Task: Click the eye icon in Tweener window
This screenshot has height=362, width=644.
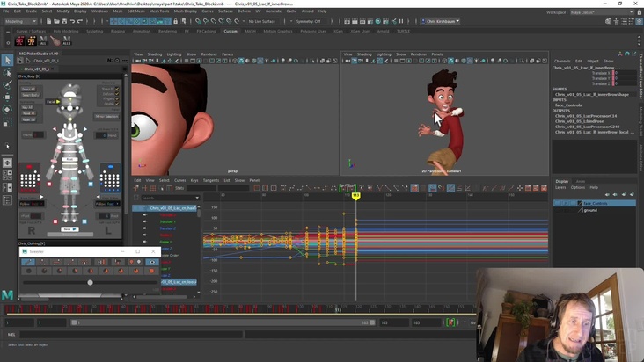Action: pos(152,262)
